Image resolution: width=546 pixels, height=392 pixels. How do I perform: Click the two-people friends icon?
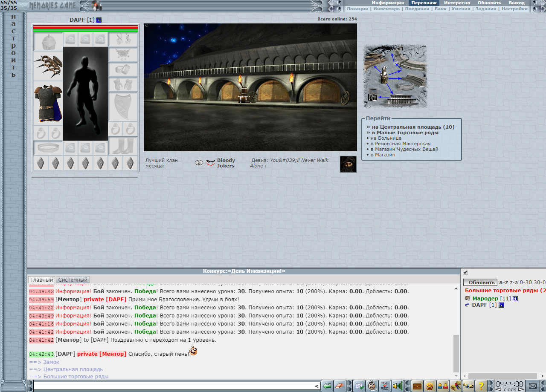(443, 386)
